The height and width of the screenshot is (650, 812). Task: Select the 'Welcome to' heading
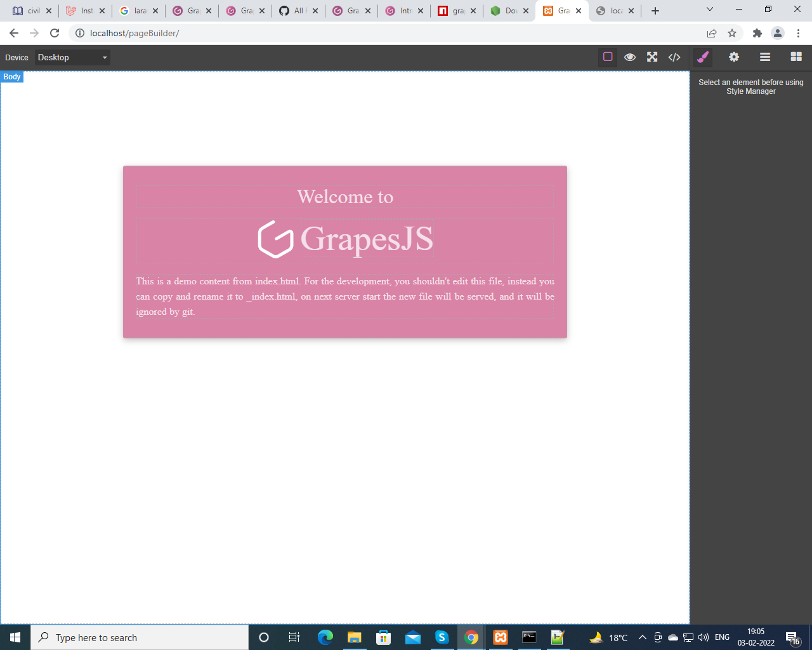point(345,197)
